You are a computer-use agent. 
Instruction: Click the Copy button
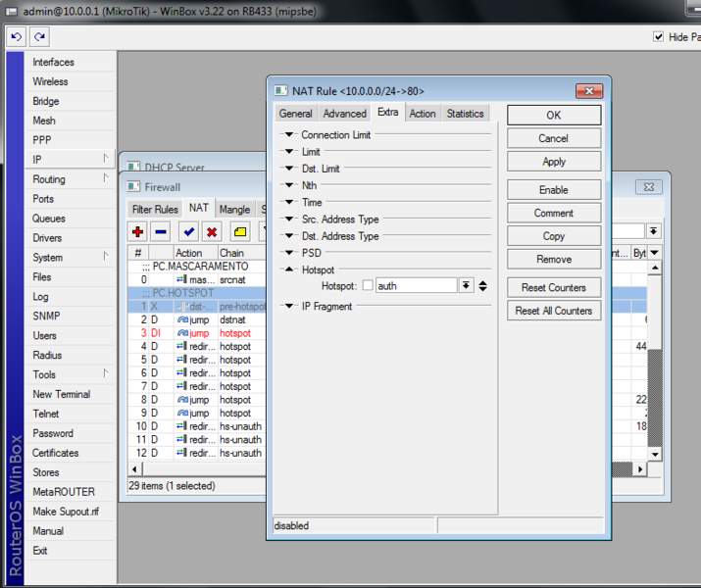pos(554,235)
